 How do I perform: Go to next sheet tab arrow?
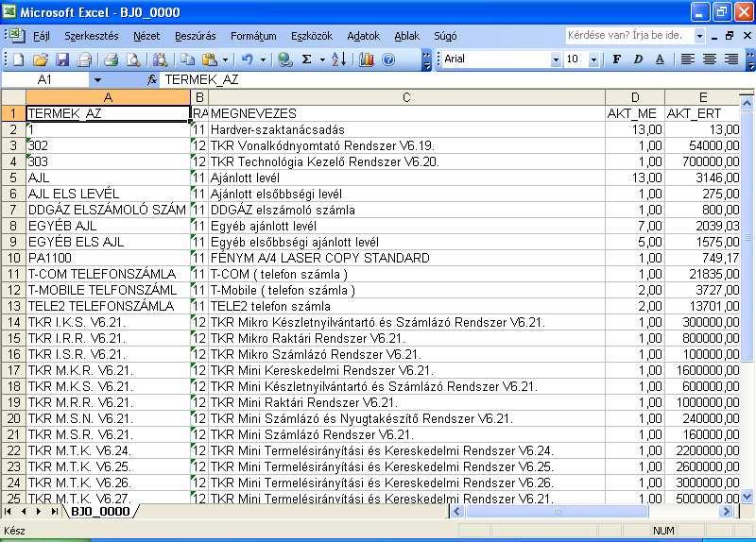point(39,511)
